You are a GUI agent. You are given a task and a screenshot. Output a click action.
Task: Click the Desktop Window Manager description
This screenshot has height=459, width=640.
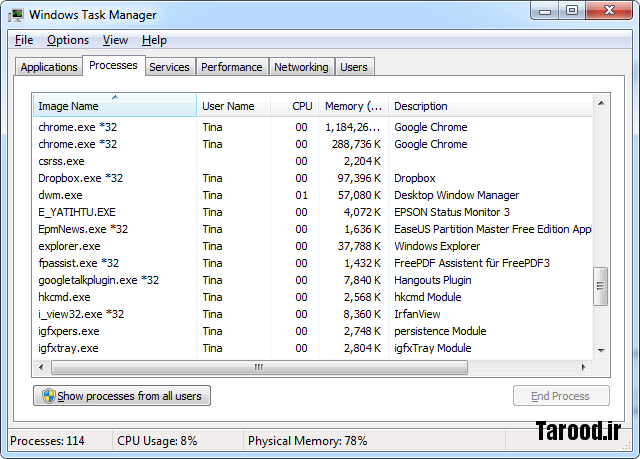(x=456, y=195)
